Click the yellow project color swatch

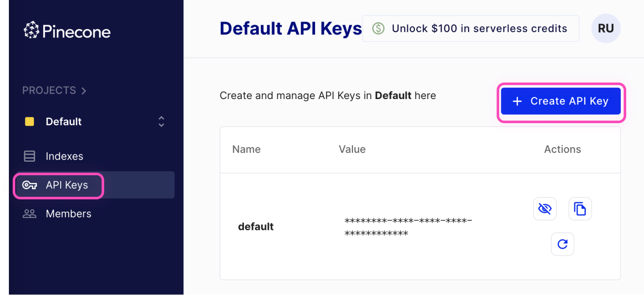[29, 121]
